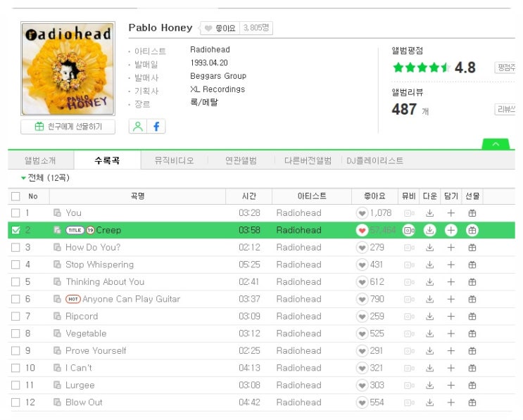The width and height of the screenshot is (523, 420).
Task: Collapse album info with green chevron tab
Action: (496, 144)
